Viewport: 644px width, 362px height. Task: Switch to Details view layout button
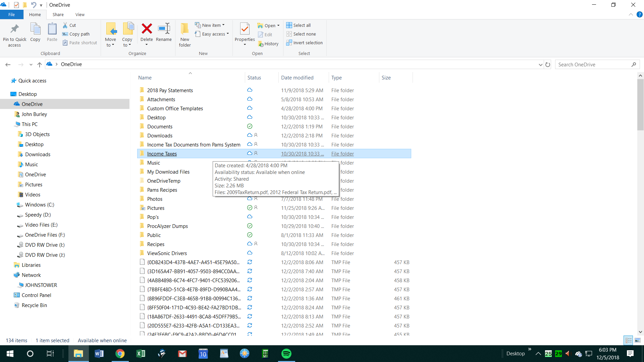629,340
